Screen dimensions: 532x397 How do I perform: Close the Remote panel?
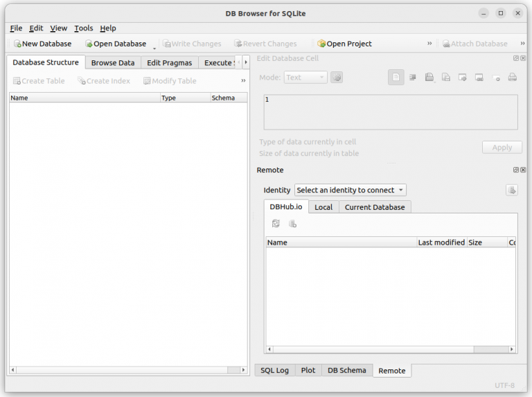523,170
